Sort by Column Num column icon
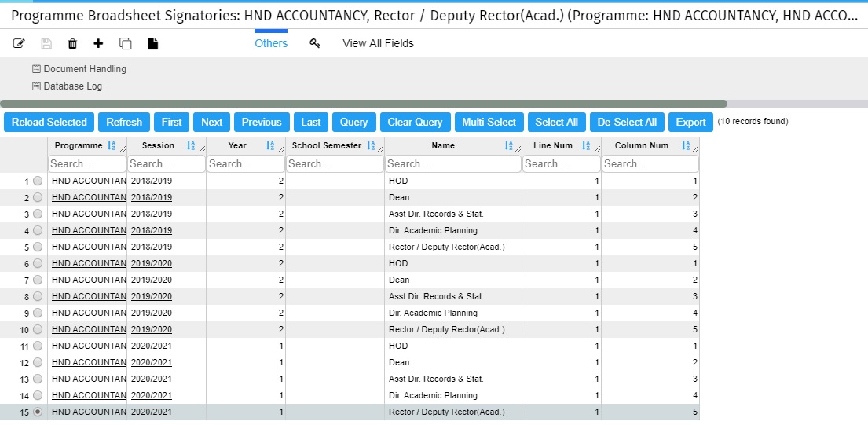Viewport: 868px width, 425px height. point(686,145)
